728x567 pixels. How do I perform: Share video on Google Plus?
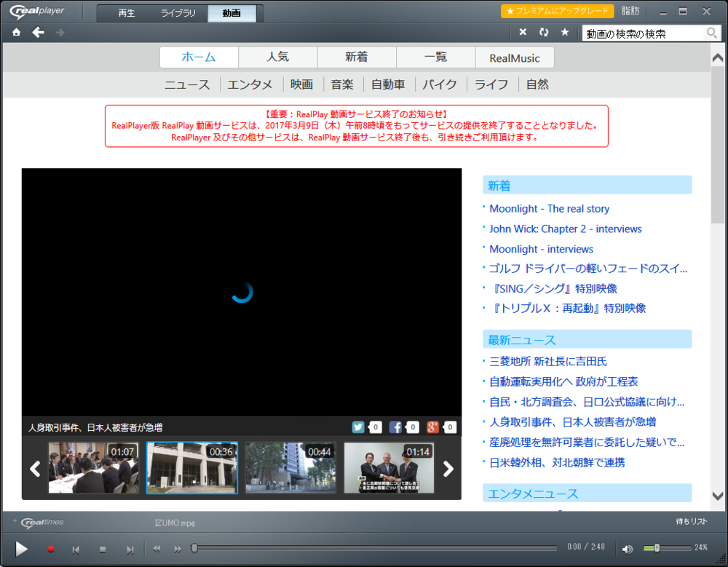[432, 427]
